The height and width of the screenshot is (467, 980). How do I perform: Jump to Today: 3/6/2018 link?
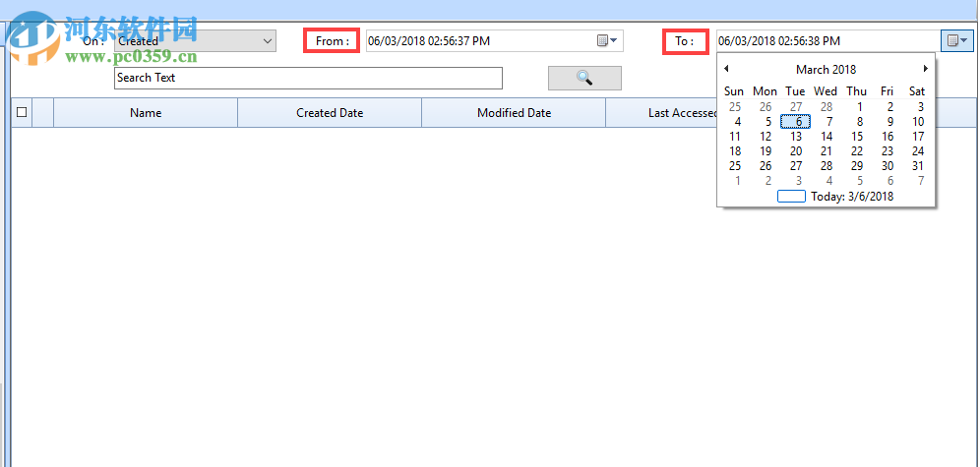pos(835,197)
